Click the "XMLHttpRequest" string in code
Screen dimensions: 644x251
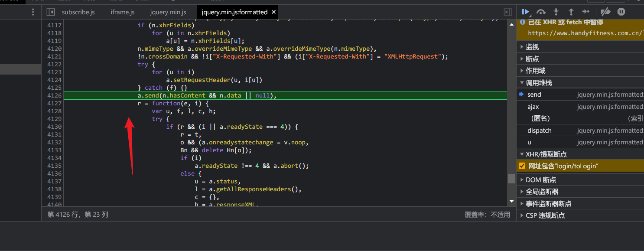coord(412,56)
